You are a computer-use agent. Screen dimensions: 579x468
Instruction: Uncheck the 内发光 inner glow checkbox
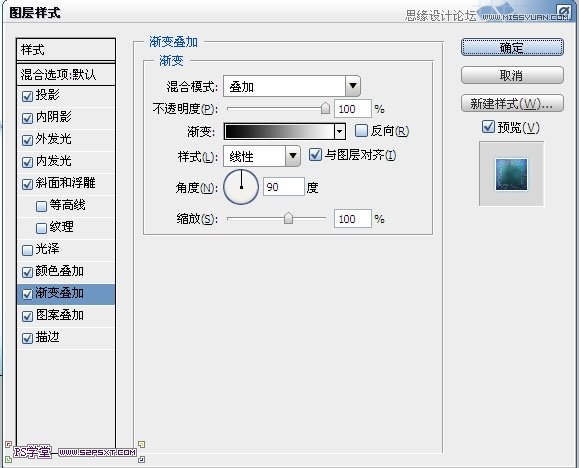click(x=27, y=162)
